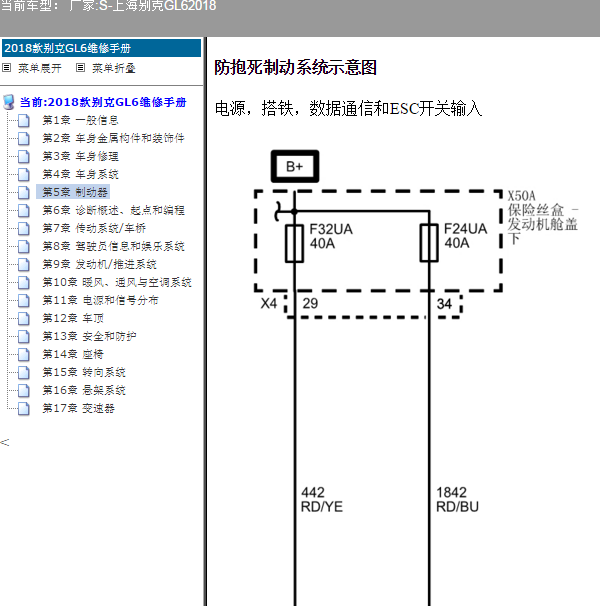Screen dimensions: 600x606
Task: Click page icon for 第11章 电源和信号分布
Action: [x=24, y=300]
